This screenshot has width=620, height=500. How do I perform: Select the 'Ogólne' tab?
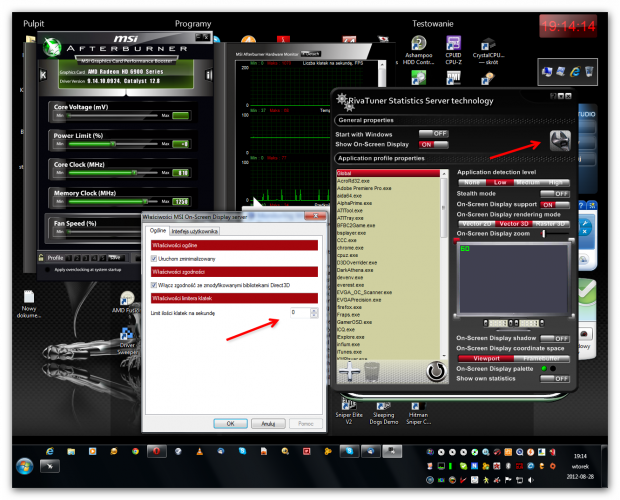(x=157, y=230)
